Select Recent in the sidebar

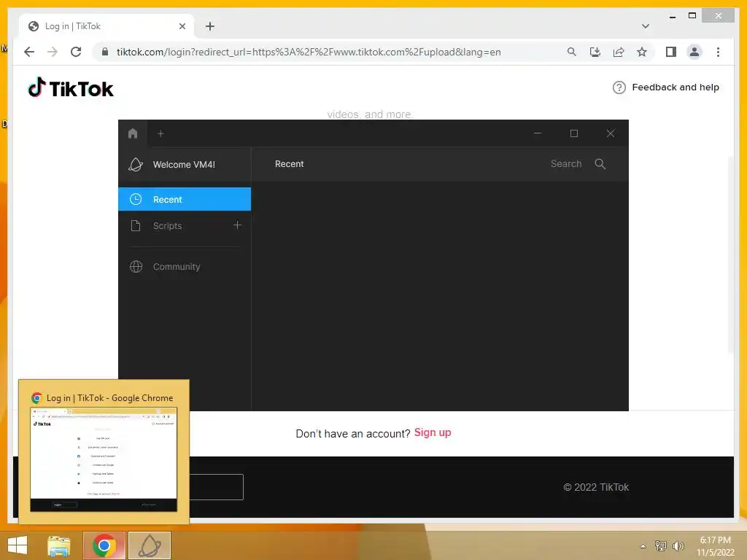pyautogui.click(x=185, y=199)
